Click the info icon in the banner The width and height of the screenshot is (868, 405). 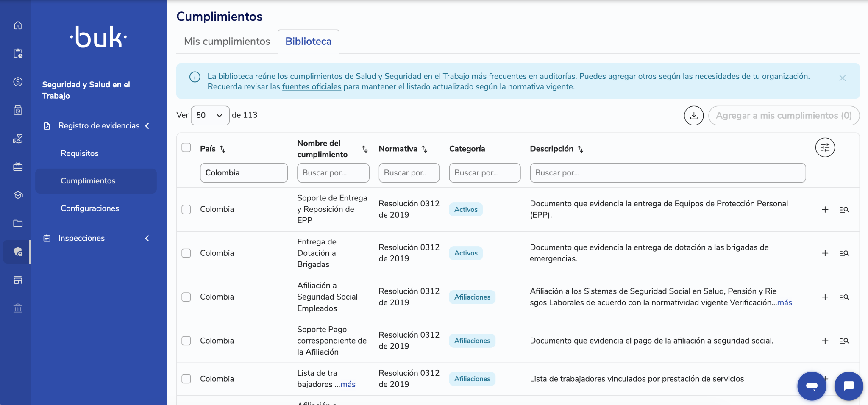click(195, 77)
